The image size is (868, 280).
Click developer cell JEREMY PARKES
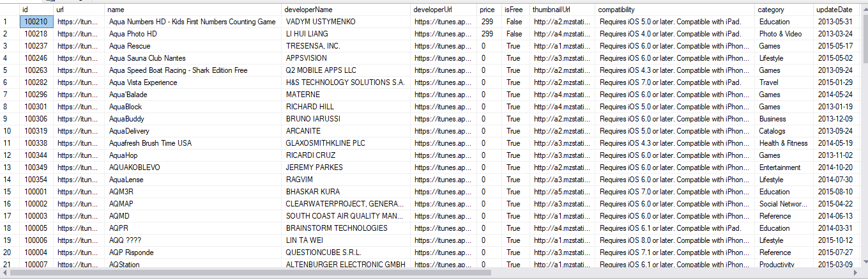(x=347, y=167)
